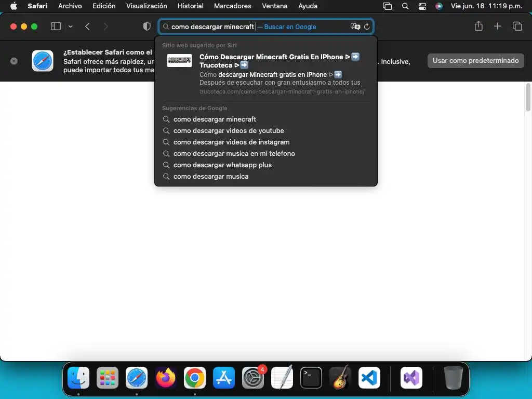The height and width of the screenshot is (399, 532).
Task: Add a new tab with plus icon
Action: click(x=497, y=26)
